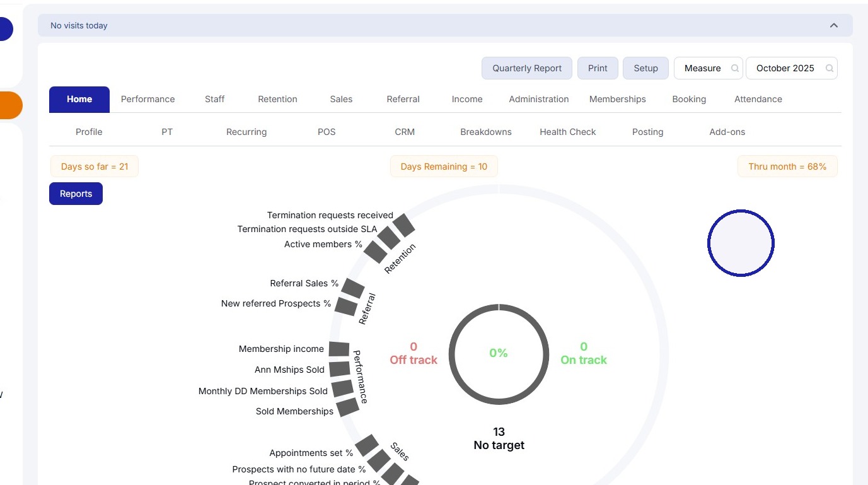Image resolution: width=868 pixels, height=485 pixels.
Task: View the Income tab
Action: 467,99
